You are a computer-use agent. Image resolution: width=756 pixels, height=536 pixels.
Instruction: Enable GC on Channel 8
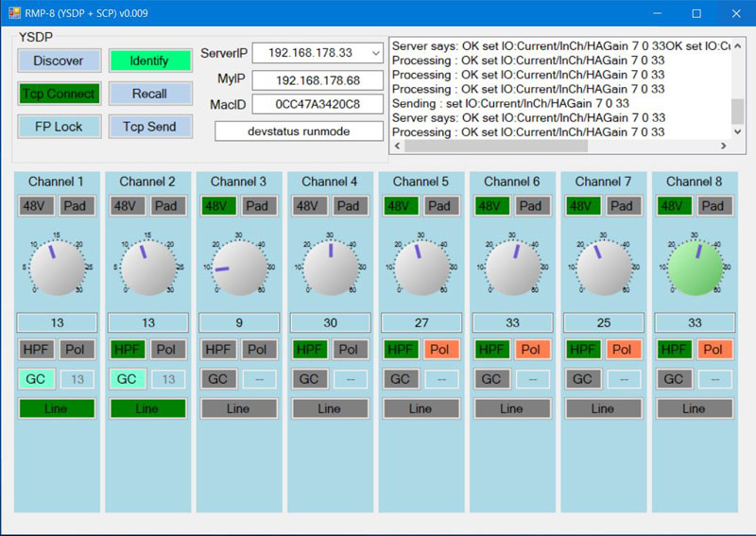click(x=675, y=379)
